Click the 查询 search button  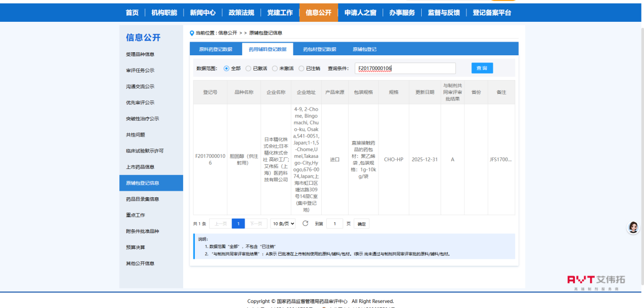pos(482,68)
